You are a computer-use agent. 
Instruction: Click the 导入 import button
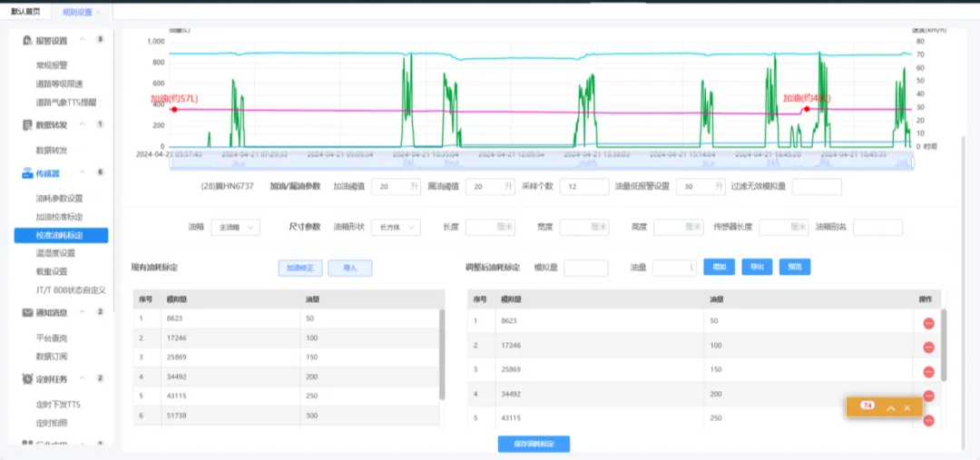click(350, 269)
